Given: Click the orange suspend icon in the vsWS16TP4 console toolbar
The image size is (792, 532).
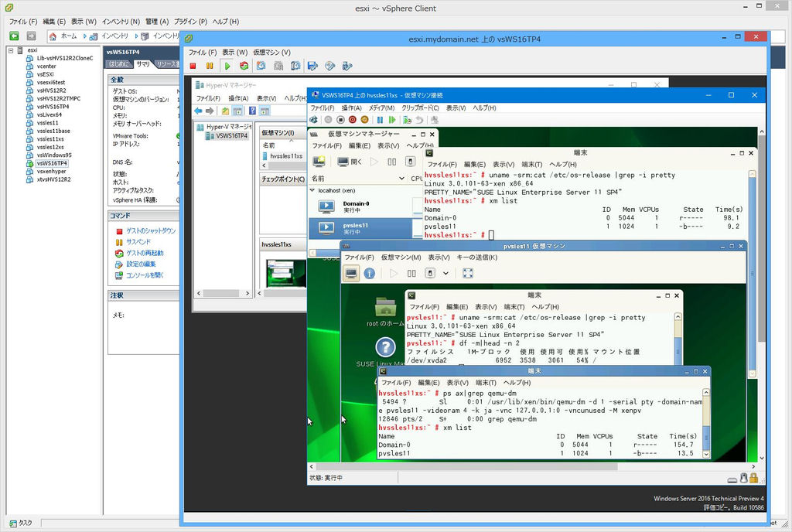Looking at the screenshot, I should click(210, 66).
